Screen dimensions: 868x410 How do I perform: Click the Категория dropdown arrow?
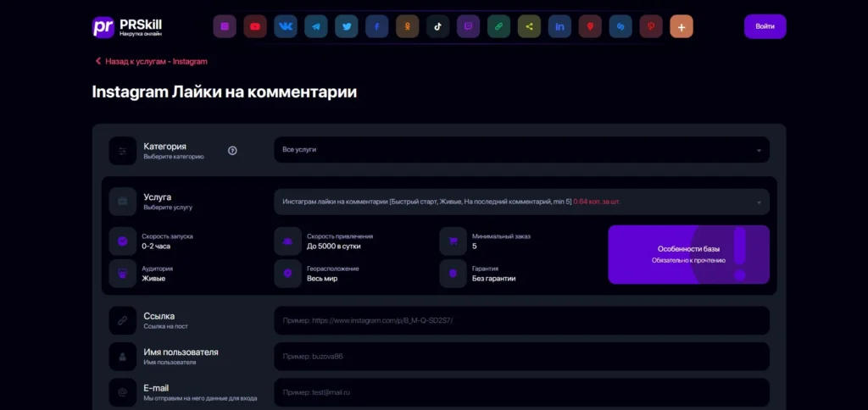[759, 151]
